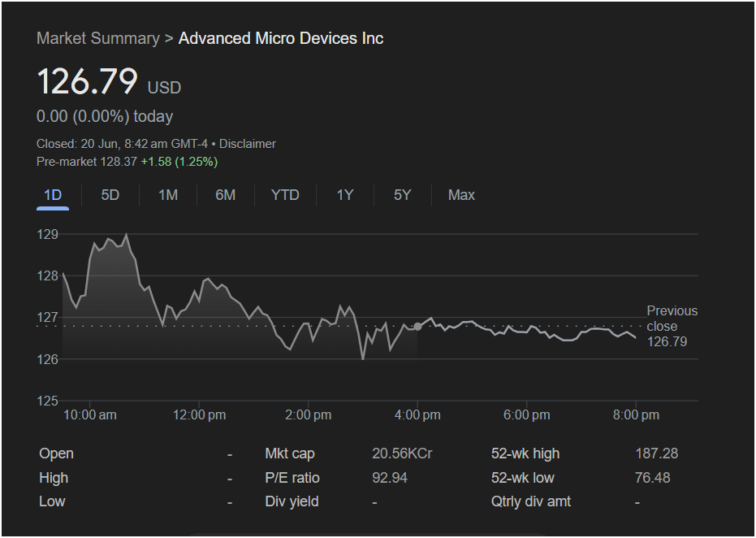This screenshot has height=538, width=756.
Task: Open the 5Y time range tab
Action: point(402,195)
